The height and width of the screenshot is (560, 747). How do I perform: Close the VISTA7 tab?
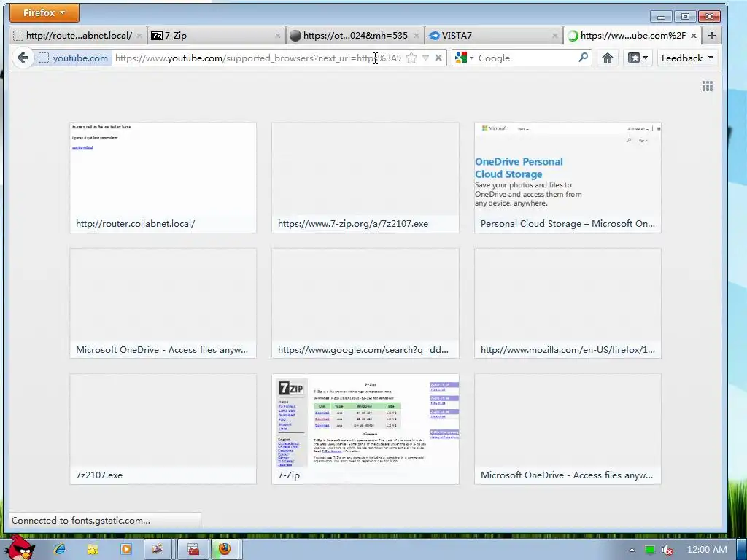[x=555, y=36]
